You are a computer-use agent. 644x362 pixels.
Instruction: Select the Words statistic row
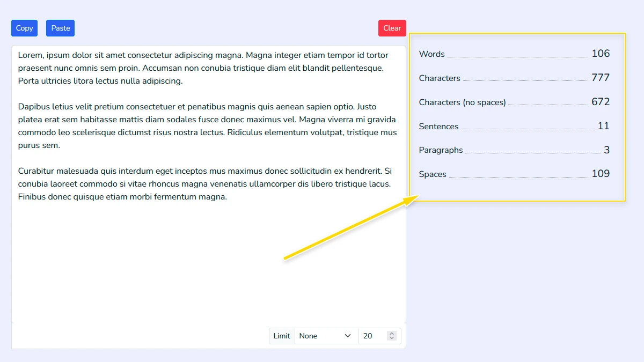pos(513,54)
